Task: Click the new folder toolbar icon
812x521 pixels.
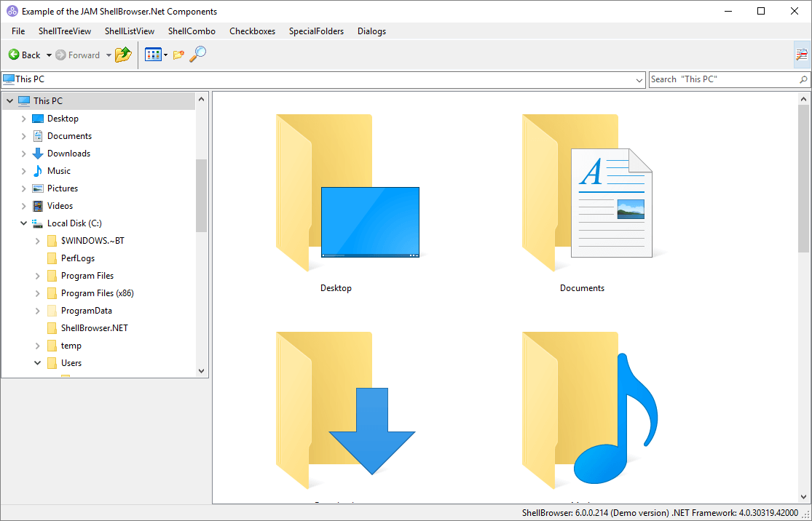Action: pyautogui.click(x=178, y=55)
